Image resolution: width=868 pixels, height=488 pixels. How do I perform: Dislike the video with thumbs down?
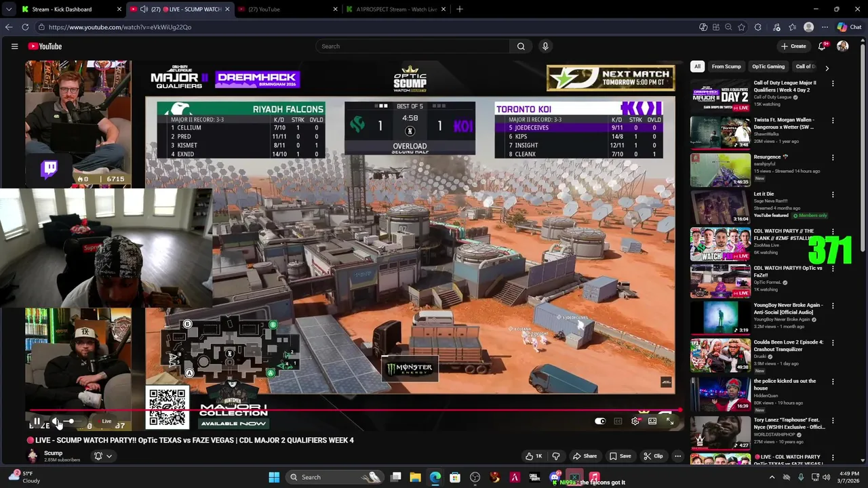(x=556, y=456)
